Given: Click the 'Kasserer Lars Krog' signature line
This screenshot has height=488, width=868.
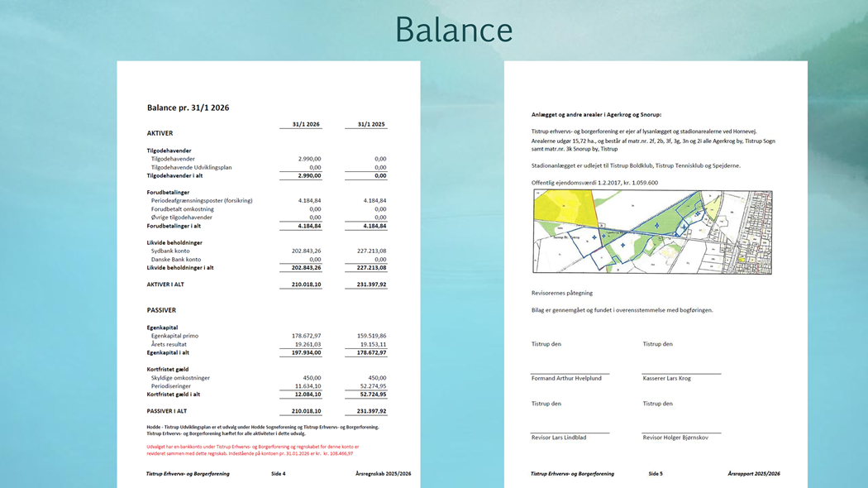Looking at the screenshot, I should [x=666, y=378].
